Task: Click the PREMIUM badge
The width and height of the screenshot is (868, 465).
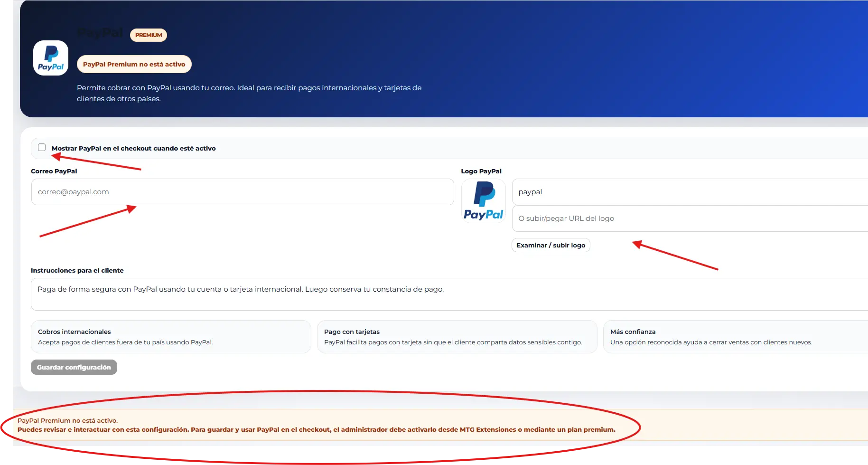Action: click(149, 35)
